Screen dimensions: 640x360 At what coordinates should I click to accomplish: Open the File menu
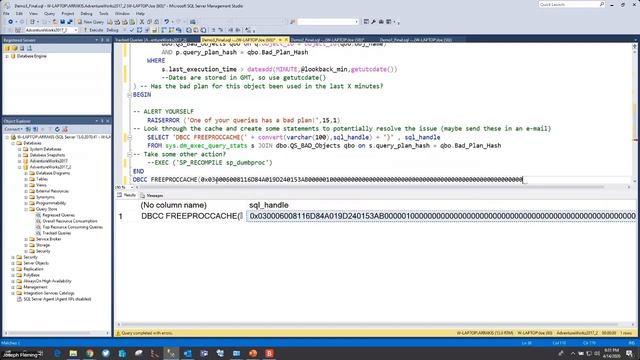point(7,13)
